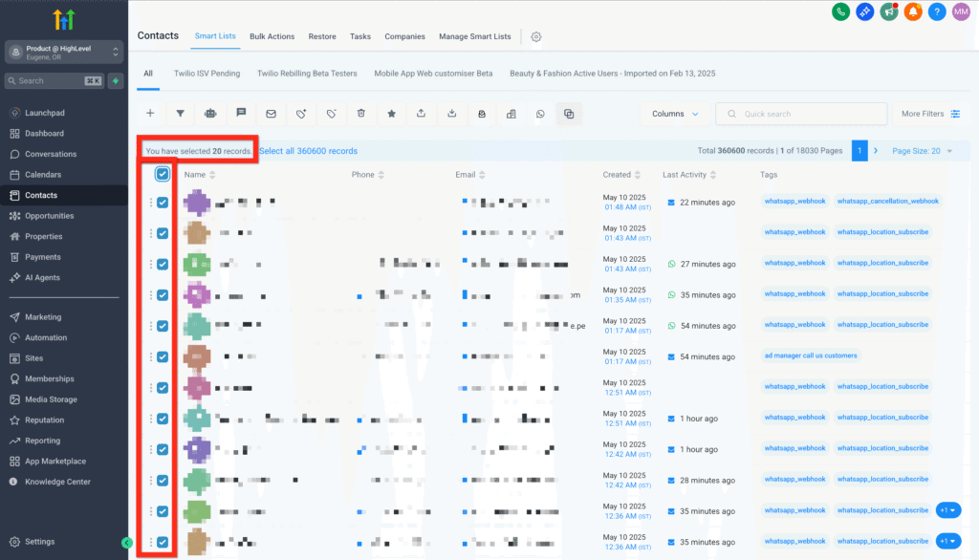Open the Product @ HighLevel account switcher
This screenshot has width=979, height=560.
point(64,52)
